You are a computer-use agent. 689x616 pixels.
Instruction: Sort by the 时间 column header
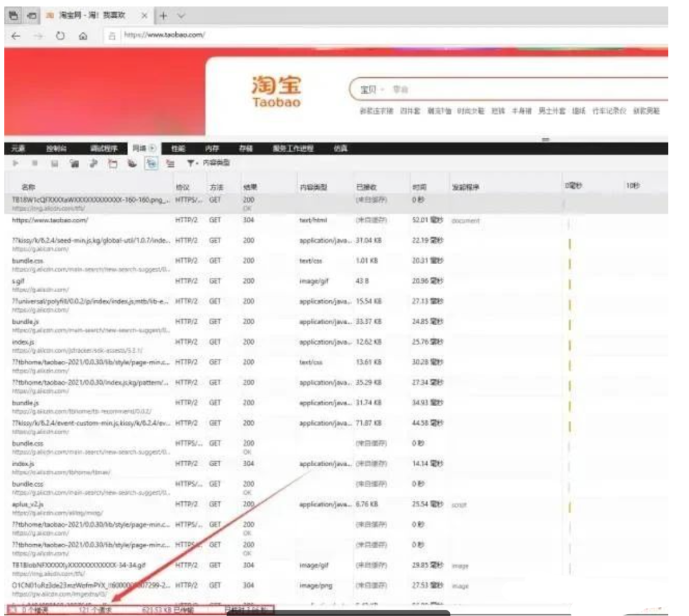tap(419, 187)
